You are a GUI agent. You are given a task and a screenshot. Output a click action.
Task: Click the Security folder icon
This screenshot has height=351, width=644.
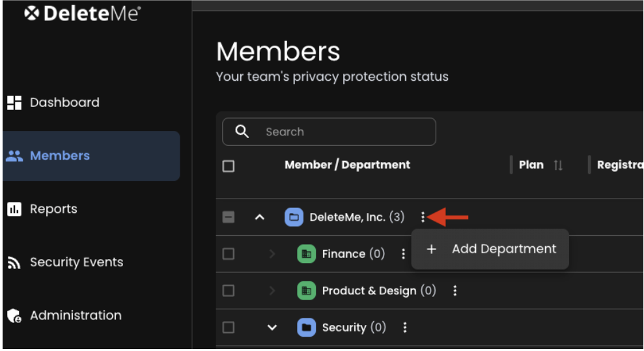click(307, 327)
